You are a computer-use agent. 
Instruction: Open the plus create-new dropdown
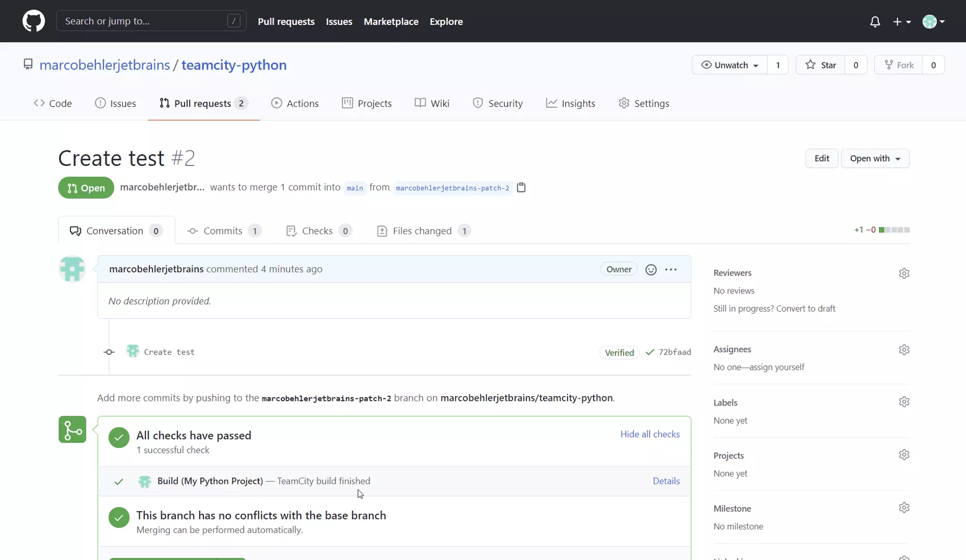902,22
